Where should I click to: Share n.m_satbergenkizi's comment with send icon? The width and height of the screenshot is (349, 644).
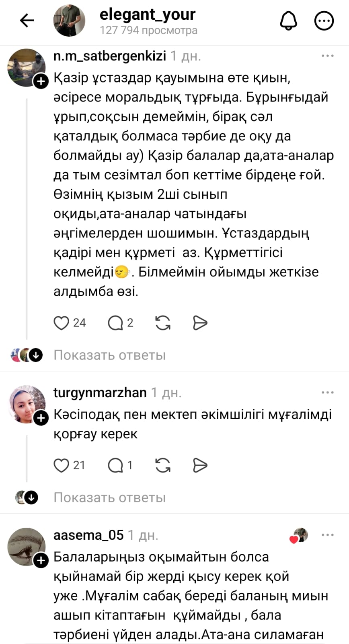pos(200,323)
